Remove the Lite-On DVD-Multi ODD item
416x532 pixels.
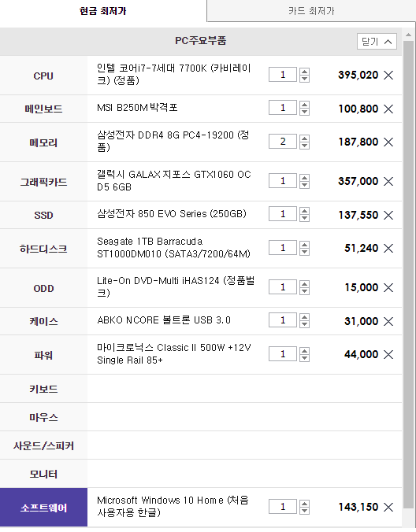click(x=388, y=288)
